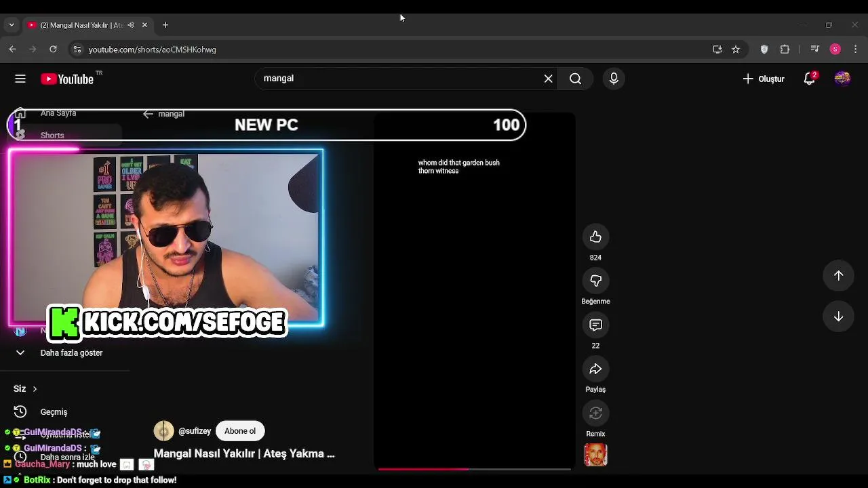The width and height of the screenshot is (868, 488).
Task: Open the notifications bell
Action: [x=809, y=79]
